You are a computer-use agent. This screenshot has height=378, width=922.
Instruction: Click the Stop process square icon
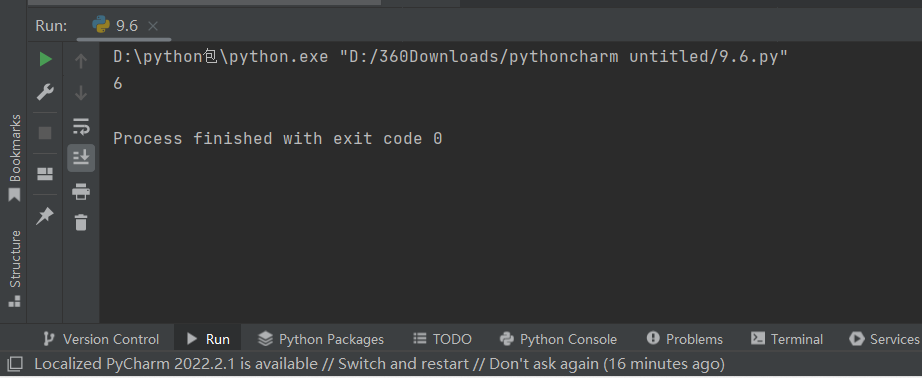[45, 133]
